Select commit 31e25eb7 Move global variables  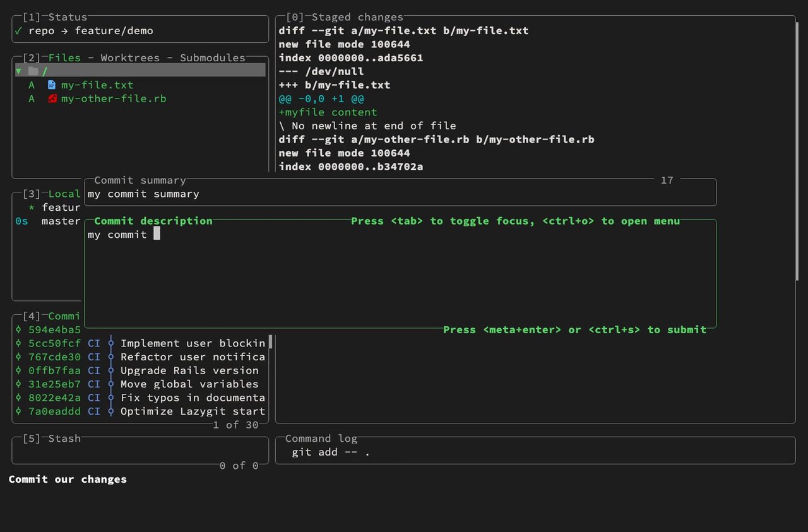pyautogui.click(x=141, y=384)
